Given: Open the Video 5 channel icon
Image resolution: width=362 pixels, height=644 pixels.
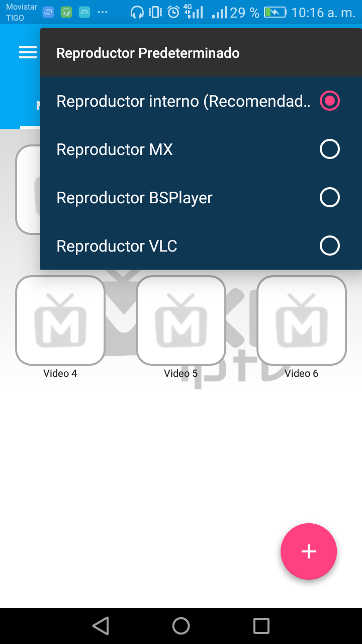Looking at the screenshot, I should [x=181, y=320].
